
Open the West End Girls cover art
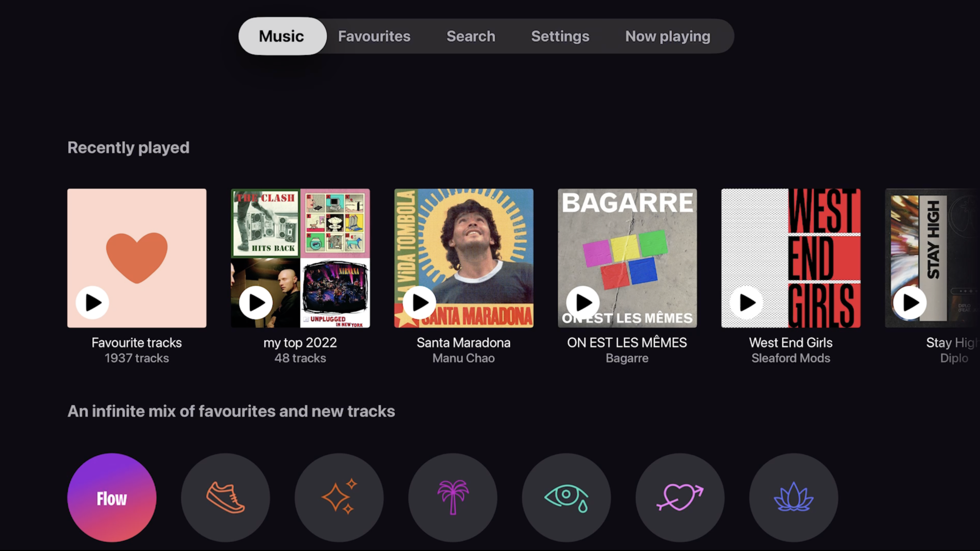click(x=791, y=258)
